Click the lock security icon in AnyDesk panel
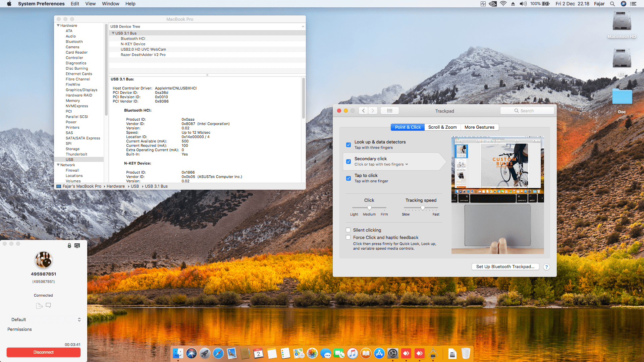The width and height of the screenshot is (644, 362). 69,246
